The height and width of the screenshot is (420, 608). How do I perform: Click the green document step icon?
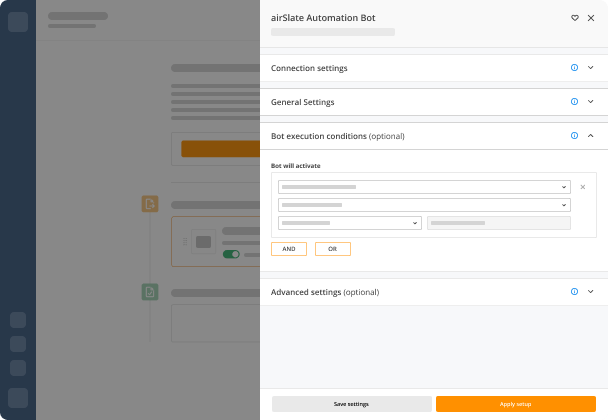click(150, 292)
